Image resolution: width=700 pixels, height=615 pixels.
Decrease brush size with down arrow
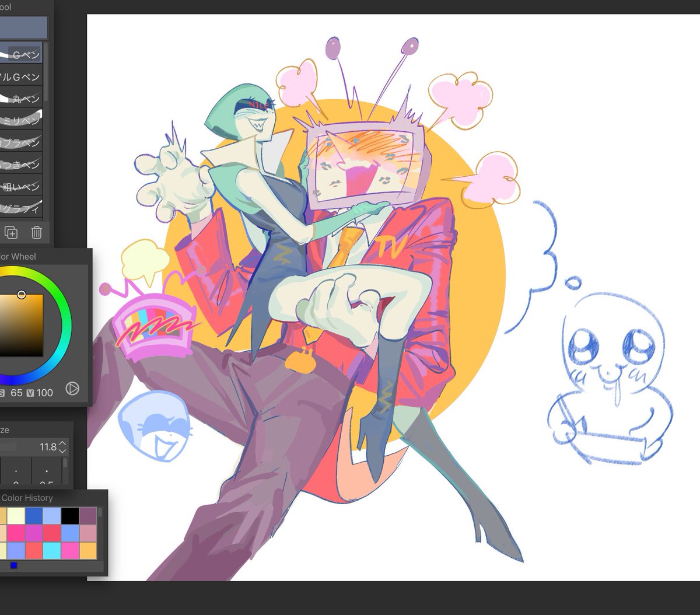pyautogui.click(x=63, y=450)
